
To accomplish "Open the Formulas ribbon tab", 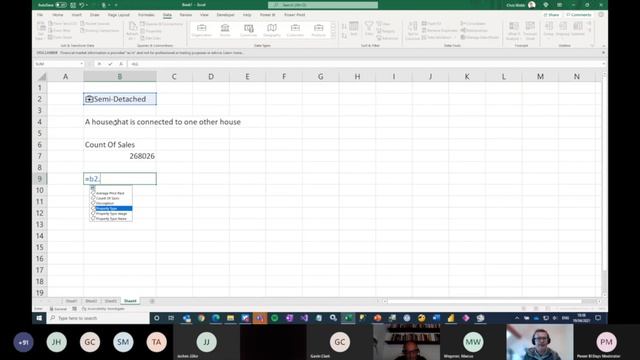I will point(146,15).
